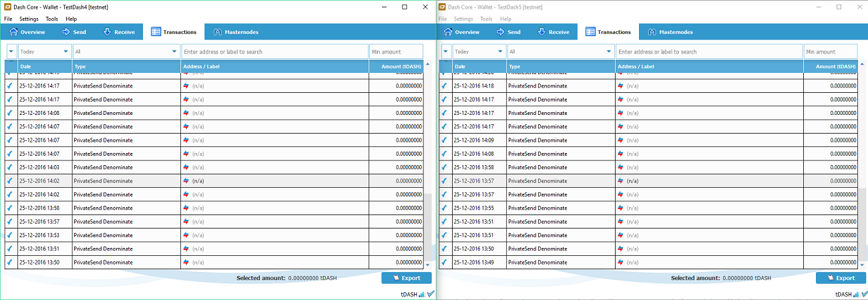The height and width of the screenshot is (300, 868).
Task: Switch to Masternodes tab in TestDash5 window
Action: pos(669,32)
